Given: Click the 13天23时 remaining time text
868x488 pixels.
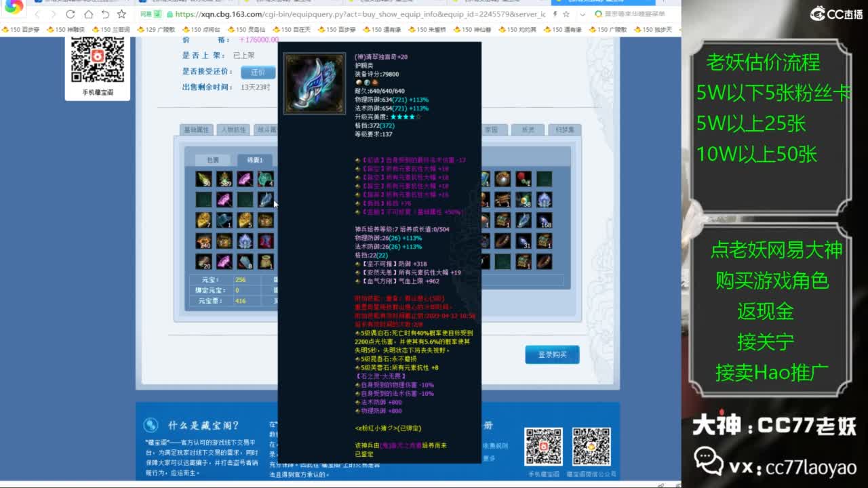Looking at the screenshot, I should point(256,87).
